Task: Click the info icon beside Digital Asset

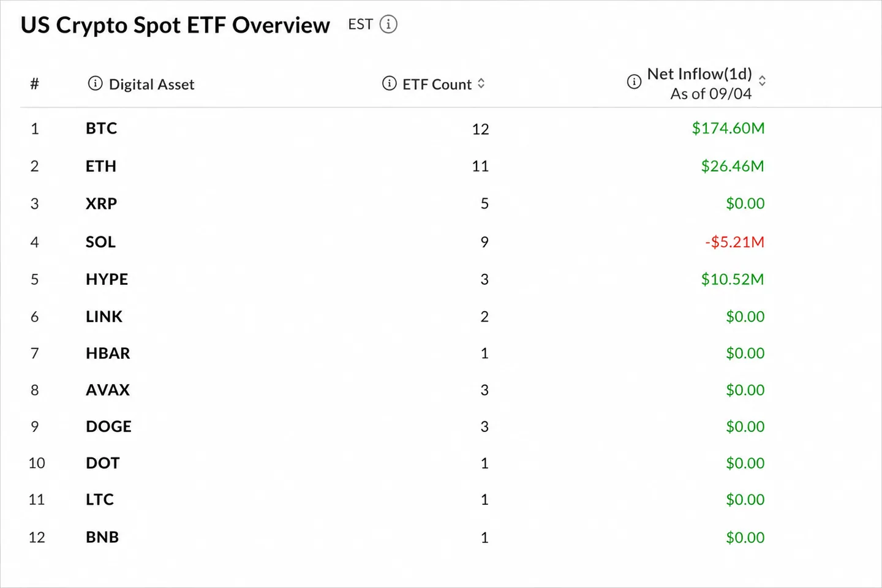Action: tap(95, 83)
